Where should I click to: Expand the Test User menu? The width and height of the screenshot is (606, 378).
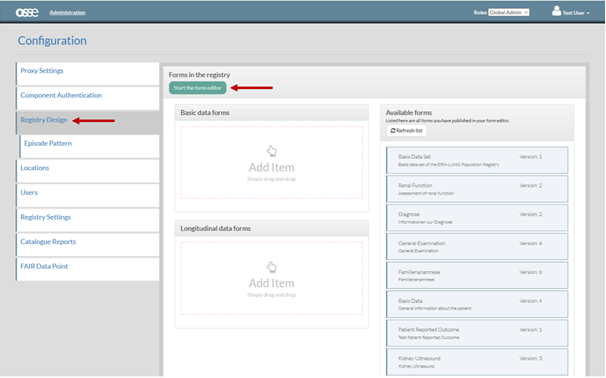(576, 13)
